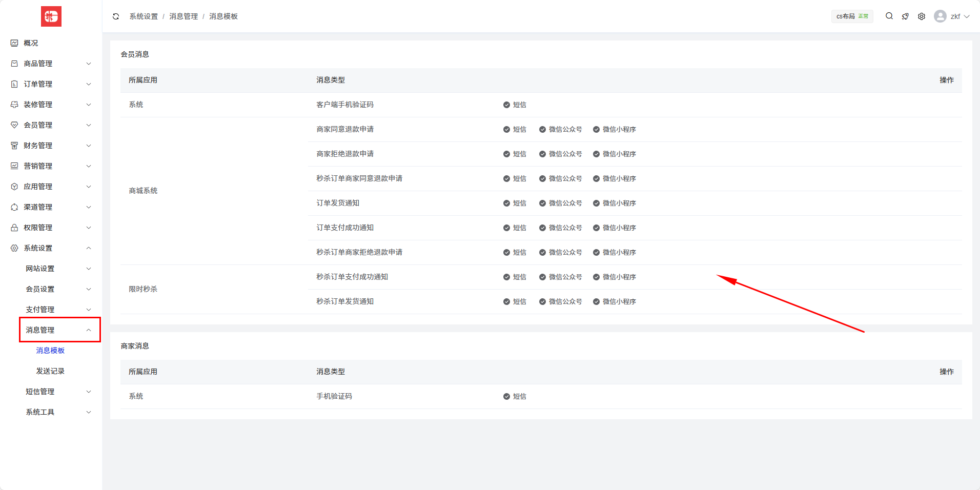Collapse the 消息管理 submenu
Viewport: 980px width, 490px height.
tap(59, 330)
